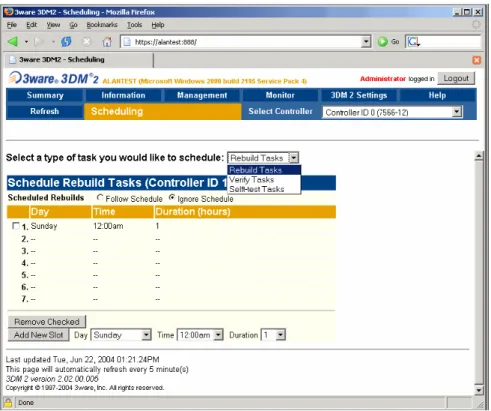This screenshot has width=491, height=411.
Task: Open the address bar URL history dropdown
Action: [366, 42]
